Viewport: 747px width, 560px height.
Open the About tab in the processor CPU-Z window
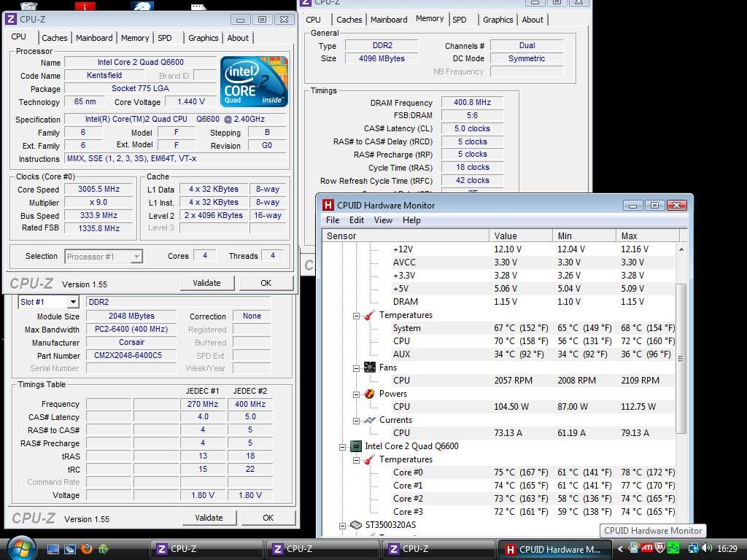pyautogui.click(x=237, y=38)
